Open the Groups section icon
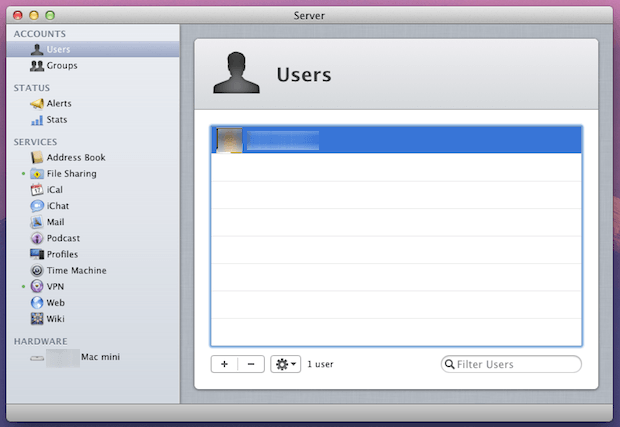Viewport: 620px width, 427px height. pyautogui.click(x=36, y=66)
